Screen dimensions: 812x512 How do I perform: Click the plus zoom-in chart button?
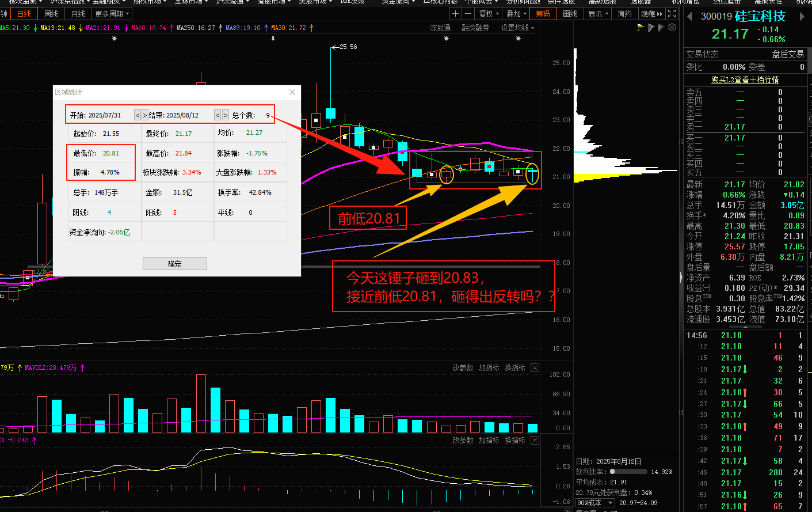456,14
